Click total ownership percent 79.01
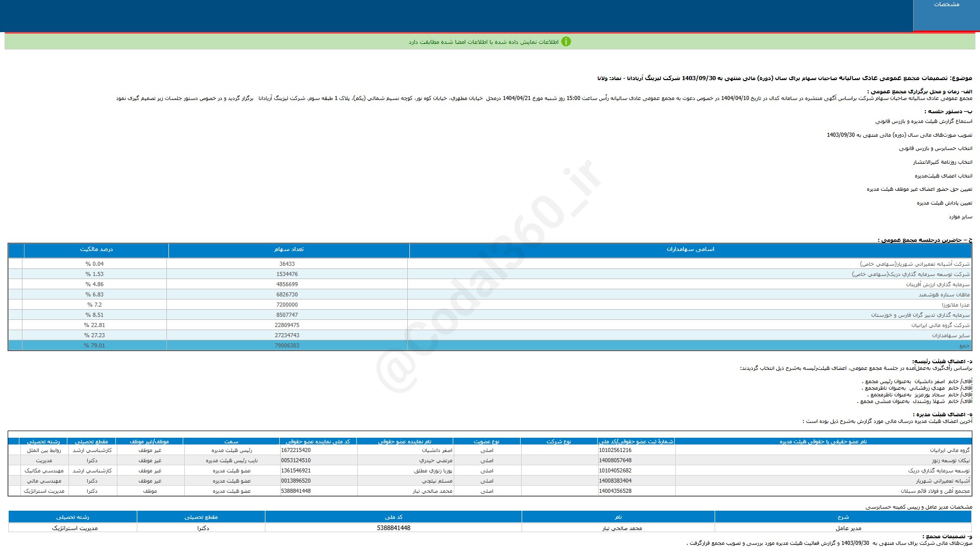 click(x=94, y=345)
